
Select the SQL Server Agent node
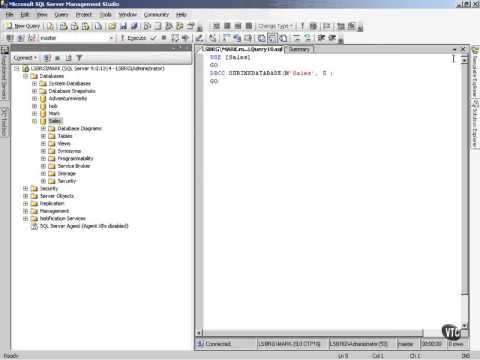coord(84,226)
